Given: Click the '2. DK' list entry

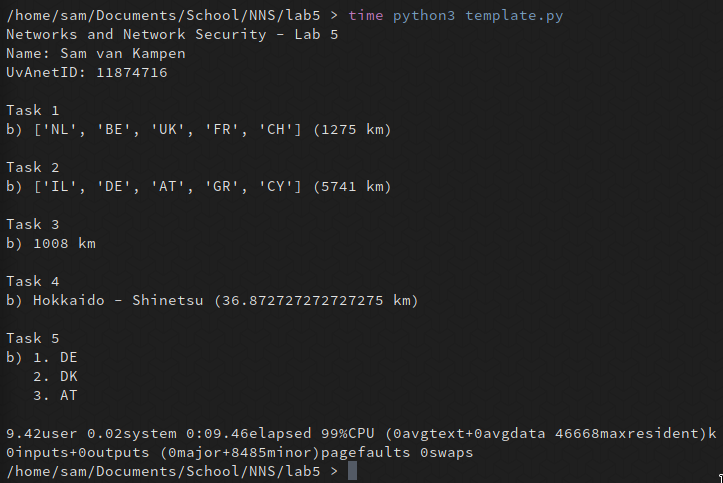Looking at the screenshot, I should pos(60,376).
